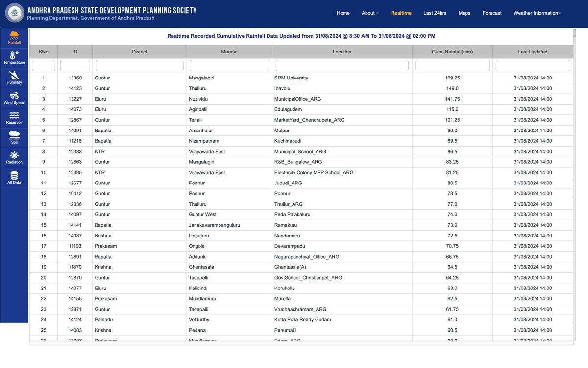Open the Radiation sidebar icon

point(14,158)
